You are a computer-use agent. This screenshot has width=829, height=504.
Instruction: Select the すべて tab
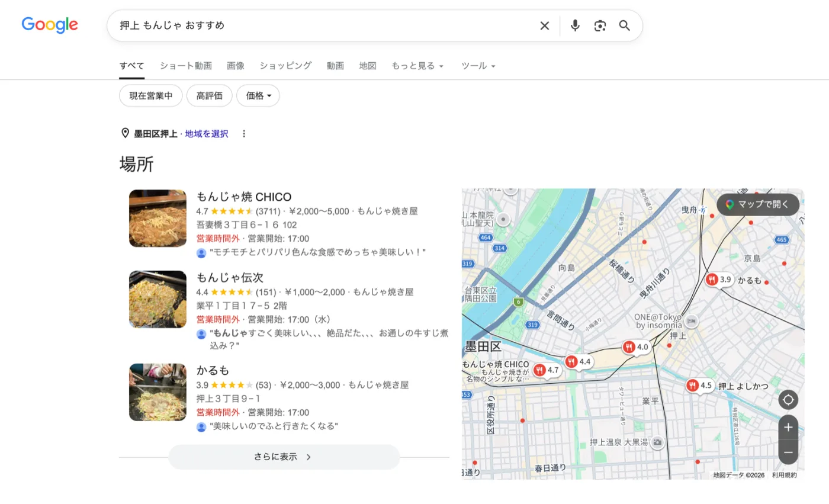click(131, 66)
